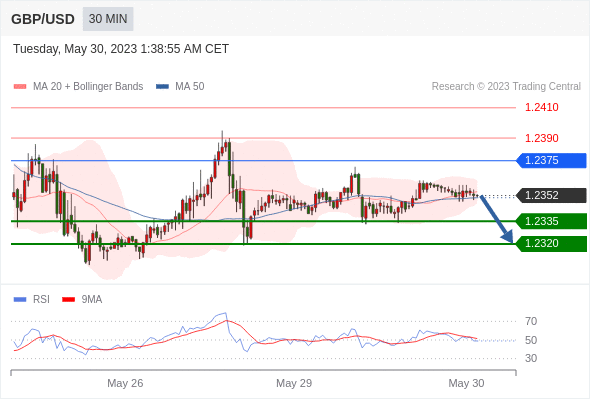Toggle the MA 20 + Bollinger Bands legend label
590x400 pixels.
(88, 87)
